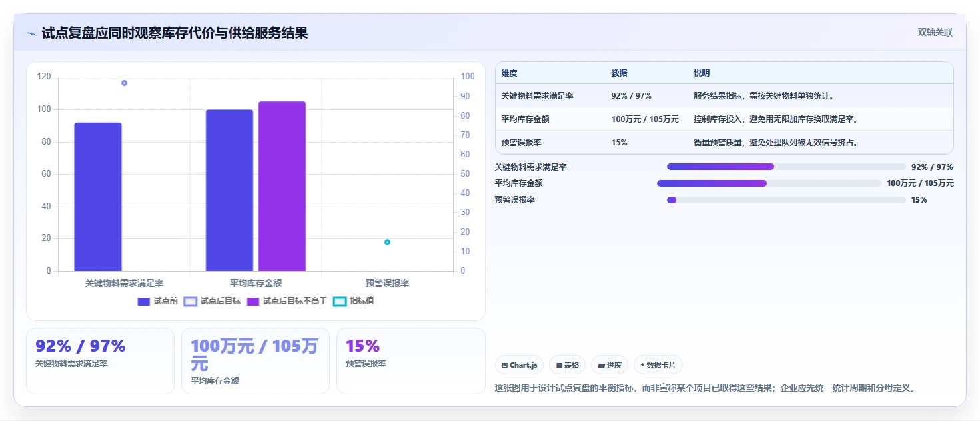Screen dimensions: 980x421
Task: Toggle the 试点后目标不高于 legend item
Action: point(287,301)
